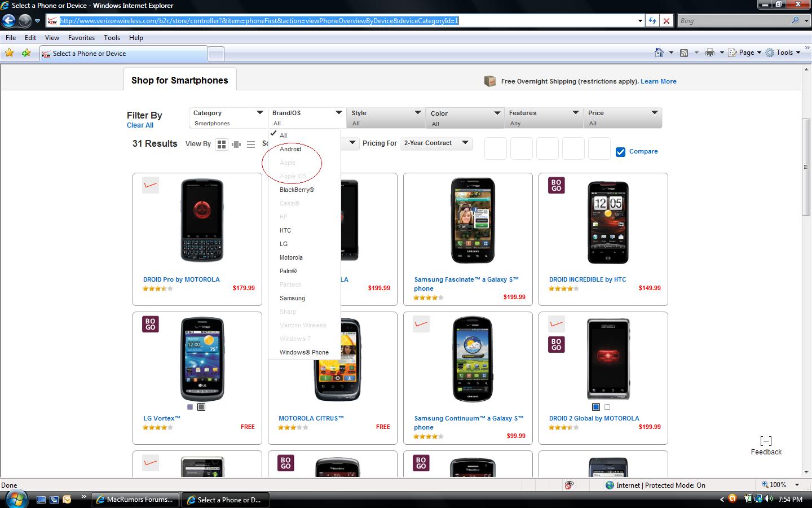Refresh the page using the address bar icon
Viewport: 812px width, 508px height.
[x=652, y=21]
